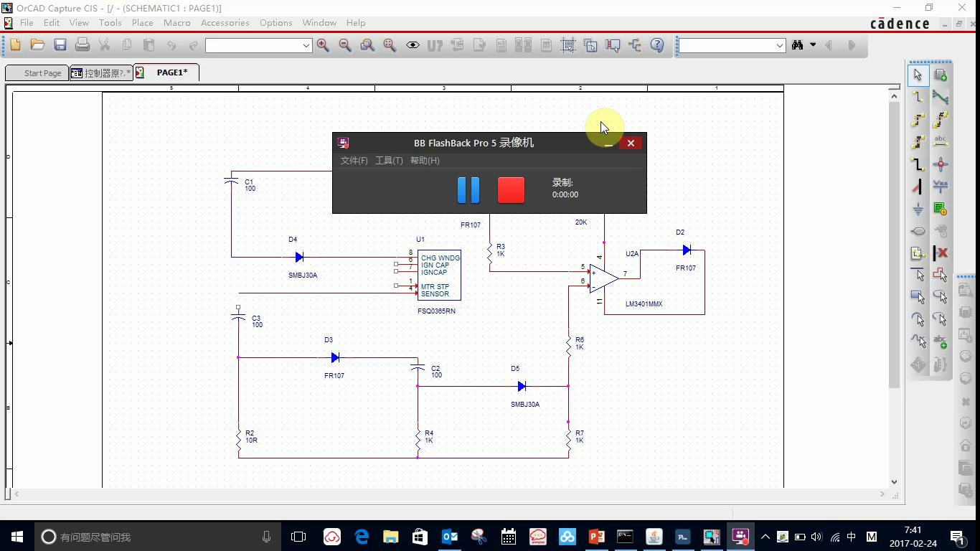Screen dimensions: 980x551
Task: Open the Accessories menu
Action: click(225, 23)
